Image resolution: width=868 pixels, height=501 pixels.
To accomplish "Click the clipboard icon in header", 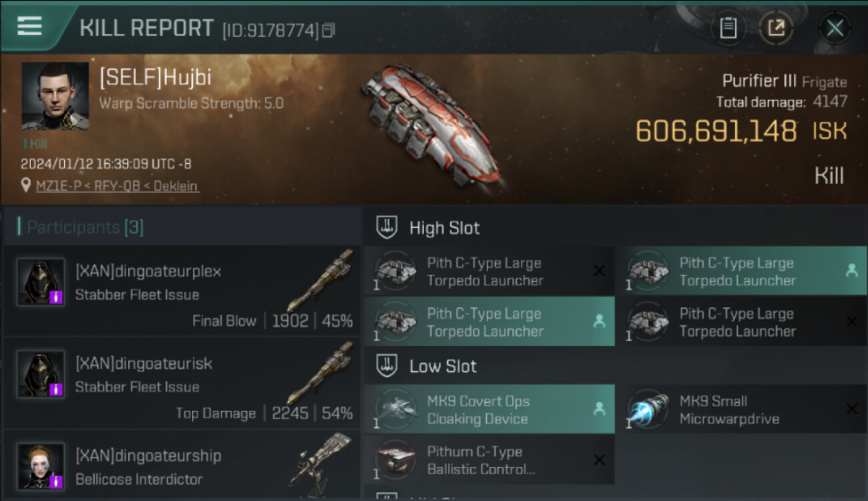I will coord(728,28).
